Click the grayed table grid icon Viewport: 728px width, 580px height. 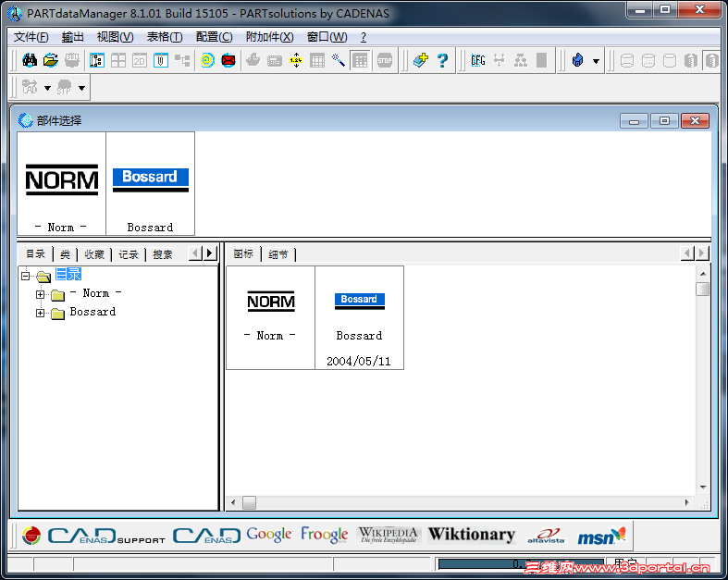pos(317,60)
